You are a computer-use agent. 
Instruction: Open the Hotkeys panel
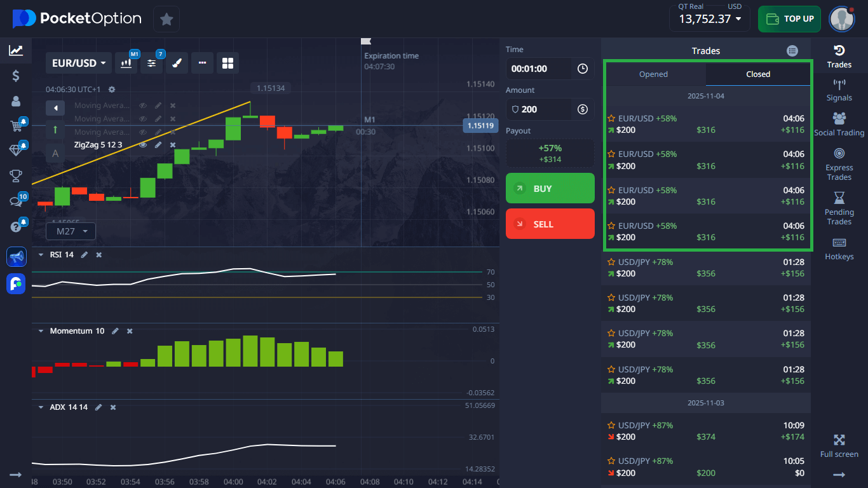(839, 248)
